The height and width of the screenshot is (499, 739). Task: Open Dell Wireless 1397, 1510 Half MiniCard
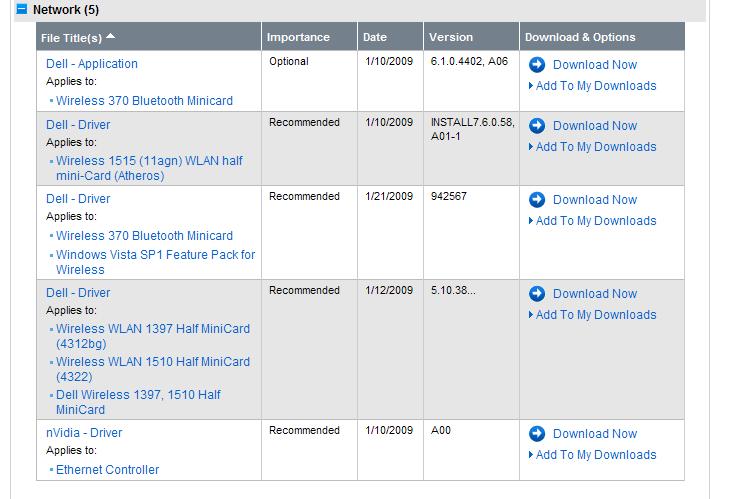coord(138,402)
